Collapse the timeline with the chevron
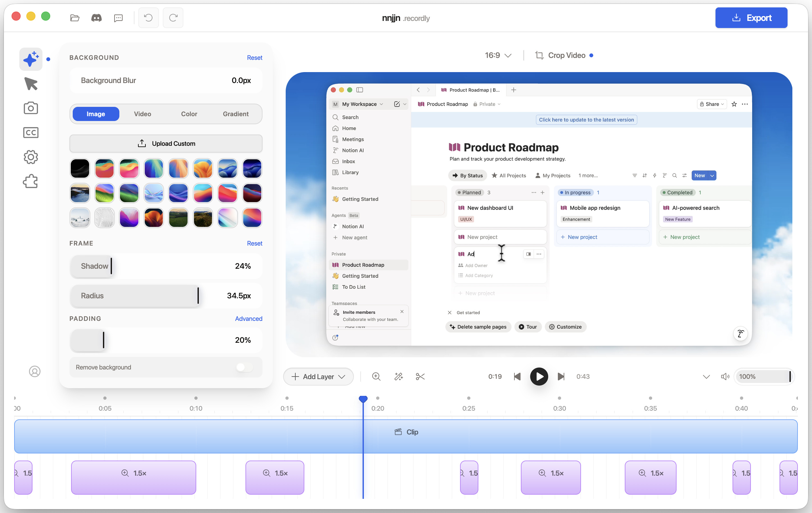 click(706, 377)
